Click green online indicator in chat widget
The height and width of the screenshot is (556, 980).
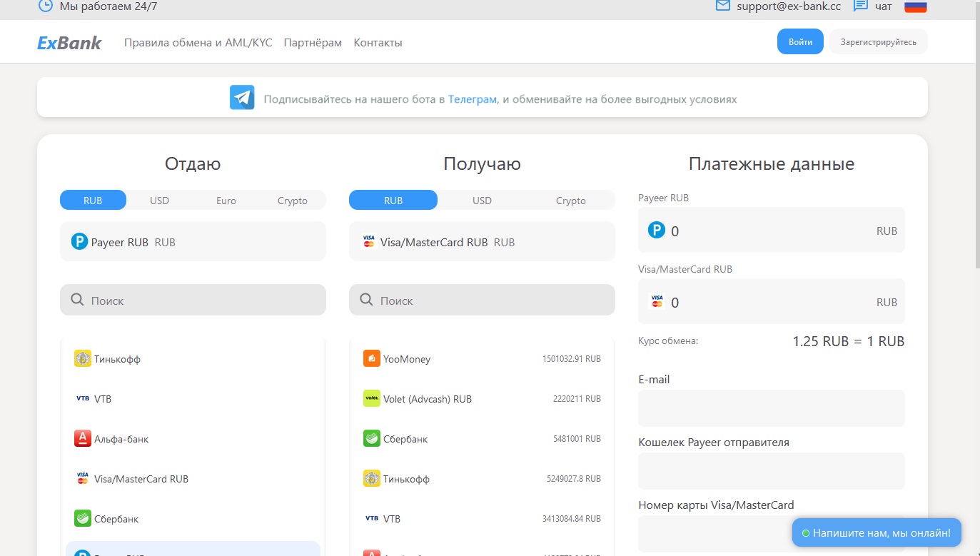pos(805,532)
